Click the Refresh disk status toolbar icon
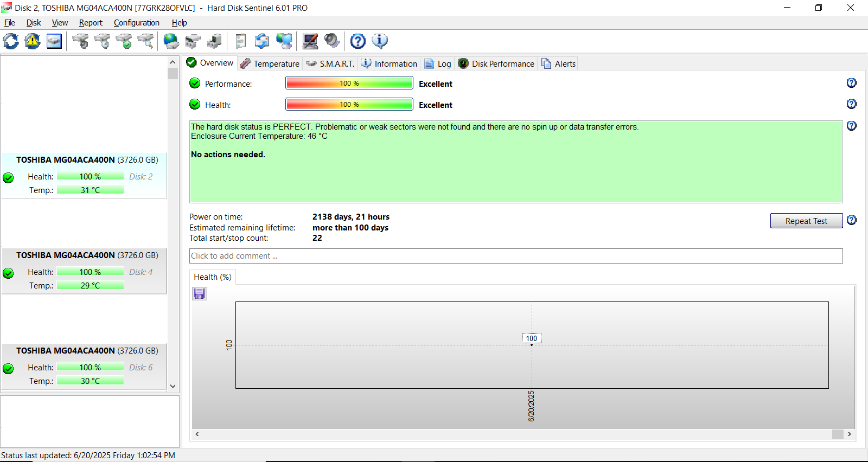The width and height of the screenshot is (868, 462). (11, 41)
